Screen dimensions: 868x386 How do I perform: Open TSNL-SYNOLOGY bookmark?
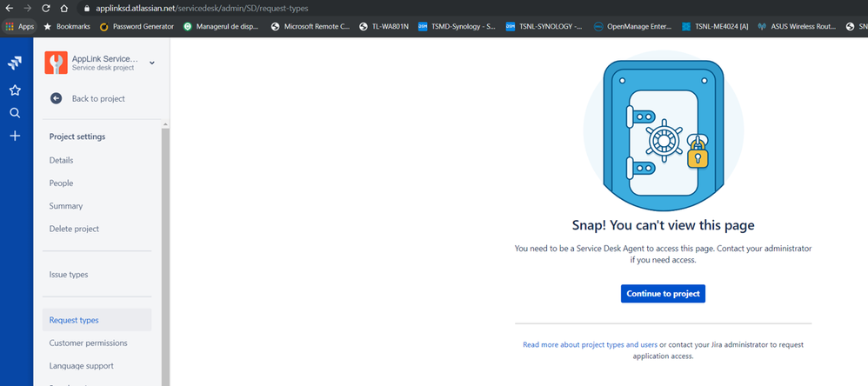tap(544, 26)
